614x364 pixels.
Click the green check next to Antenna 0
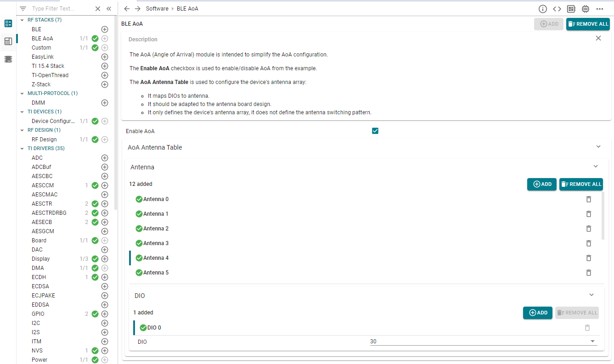pos(139,199)
